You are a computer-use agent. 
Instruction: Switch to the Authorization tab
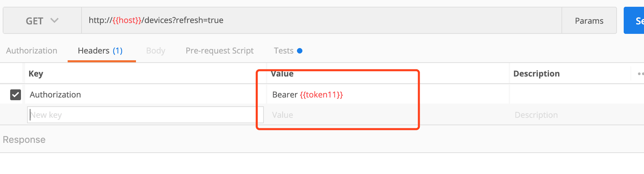click(32, 51)
